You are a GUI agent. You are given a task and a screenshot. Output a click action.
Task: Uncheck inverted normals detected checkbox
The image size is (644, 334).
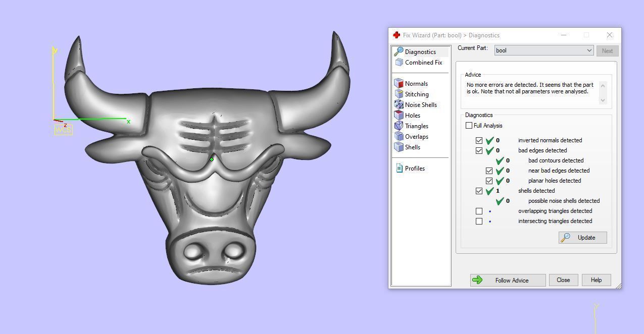tap(479, 140)
